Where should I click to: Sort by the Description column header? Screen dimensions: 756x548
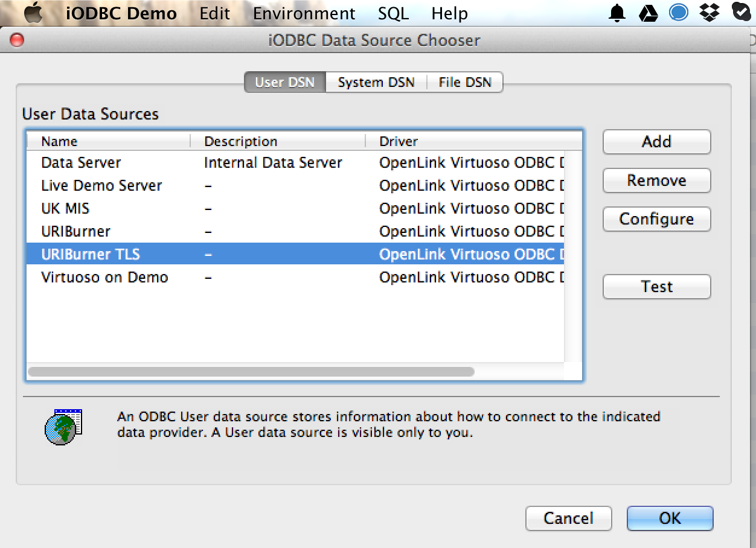[x=278, y=141]
